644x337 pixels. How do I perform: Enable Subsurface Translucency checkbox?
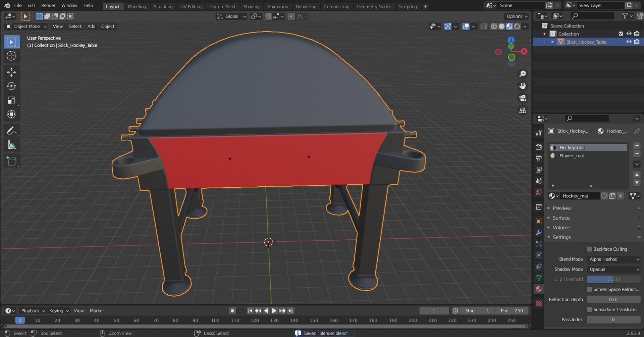(589, 309)
